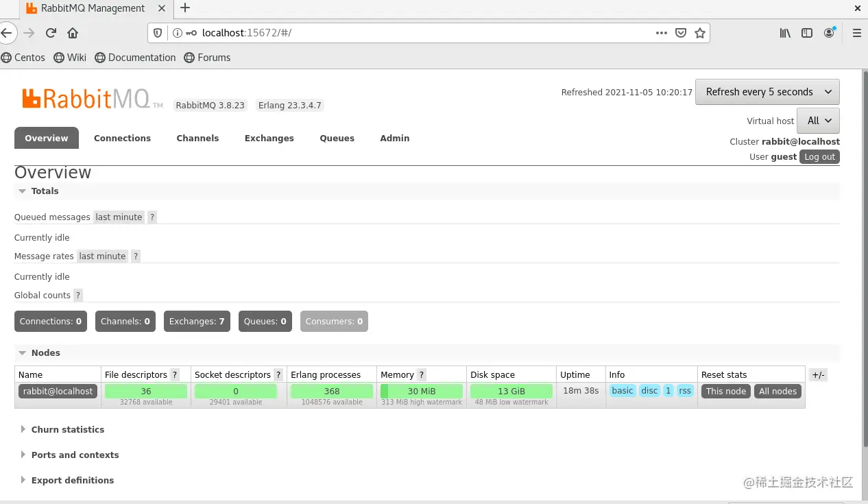The width and height of the screenshot is (868, 504).
Task: Change the Queued messages last minute range
Action: [119, 217]
